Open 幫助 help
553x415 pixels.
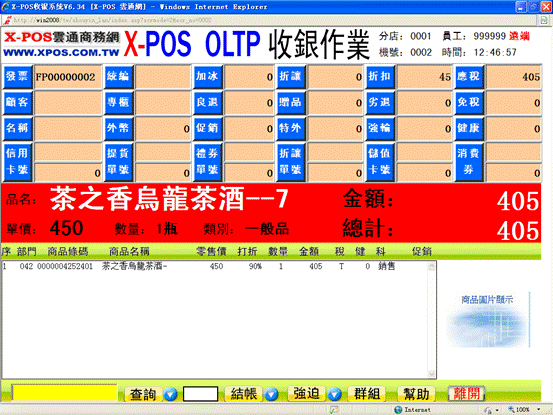(x=416, y=394)
